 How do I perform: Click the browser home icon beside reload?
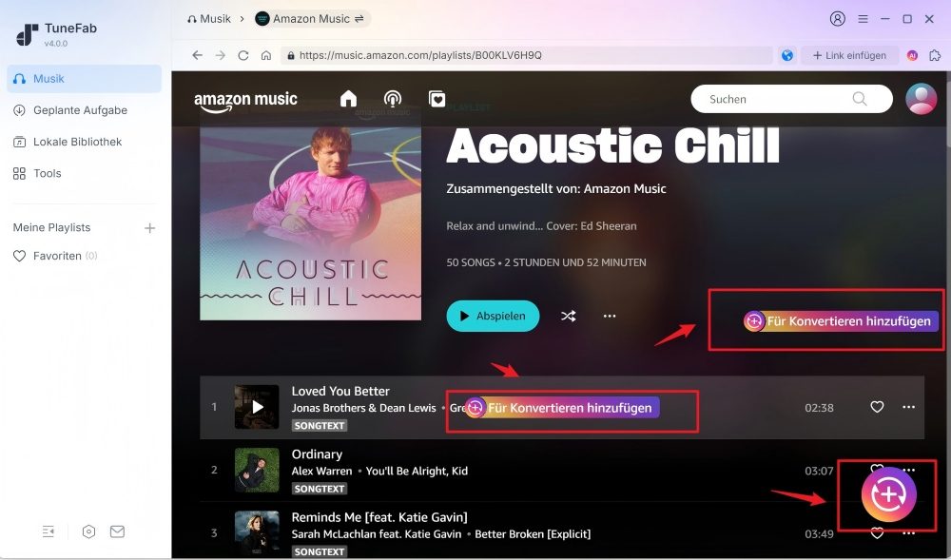265,55
